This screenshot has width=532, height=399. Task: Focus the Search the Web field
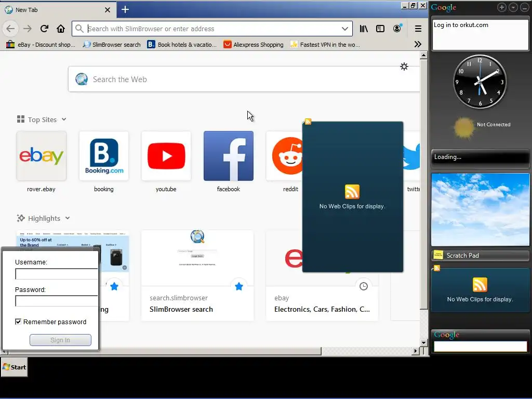pyautogui.click(x=244, y=79)
